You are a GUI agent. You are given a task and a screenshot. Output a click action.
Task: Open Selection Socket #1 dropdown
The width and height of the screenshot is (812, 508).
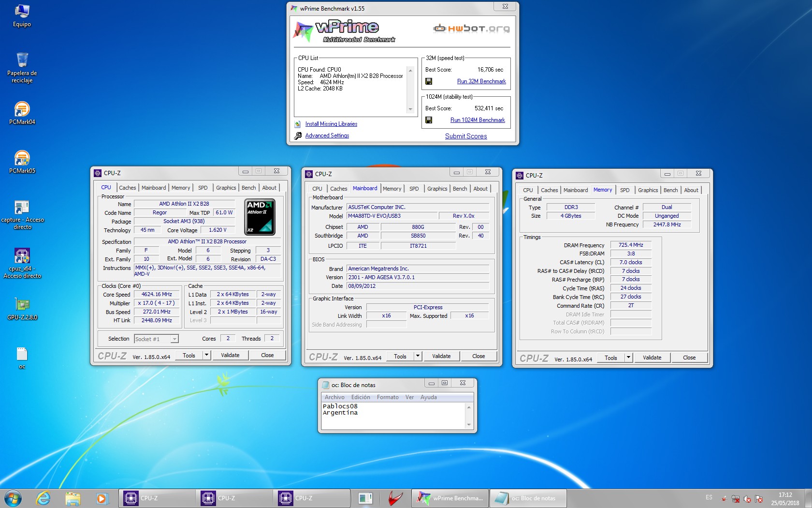(x=156, y=339)
